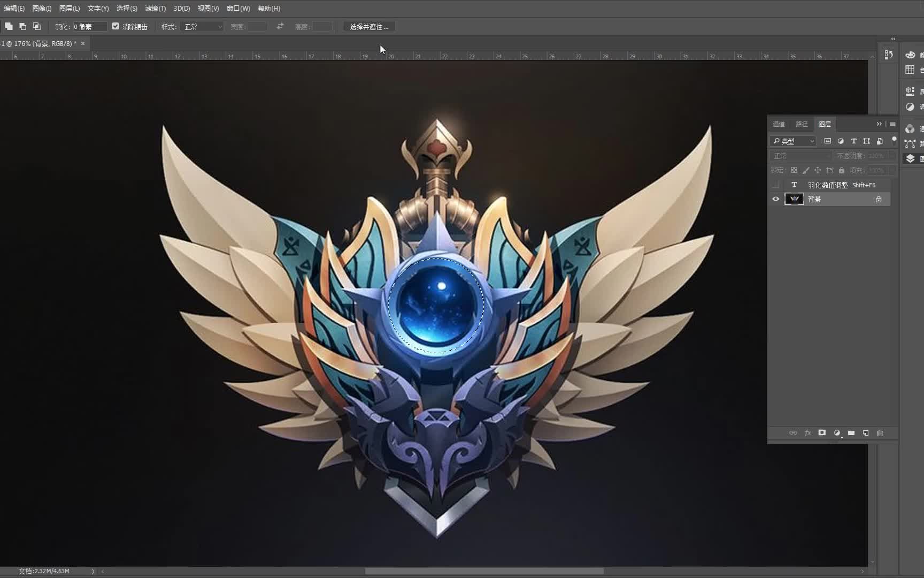924x578 pixels.
Task: Open the Layers panel flyout menu
Action: click(892, 124)
